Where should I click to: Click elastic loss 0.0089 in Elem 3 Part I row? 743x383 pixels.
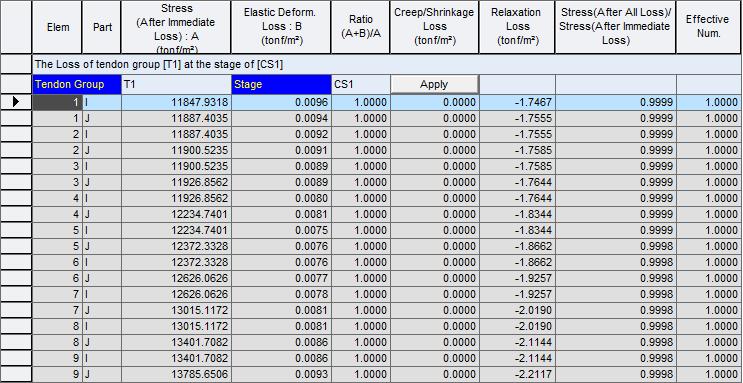tap(281, 166)
